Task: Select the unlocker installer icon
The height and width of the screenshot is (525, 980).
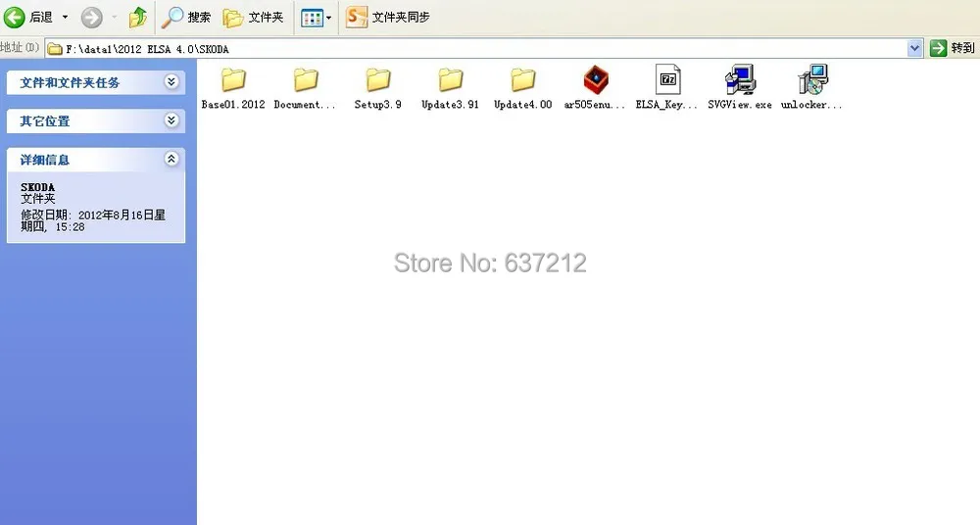Action: (x=812, y=79)
